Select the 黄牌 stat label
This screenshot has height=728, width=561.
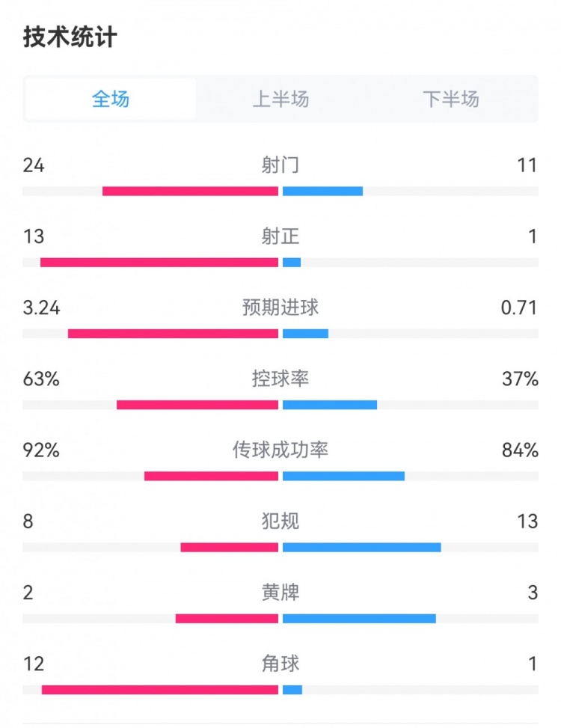[x=280, y=593]
